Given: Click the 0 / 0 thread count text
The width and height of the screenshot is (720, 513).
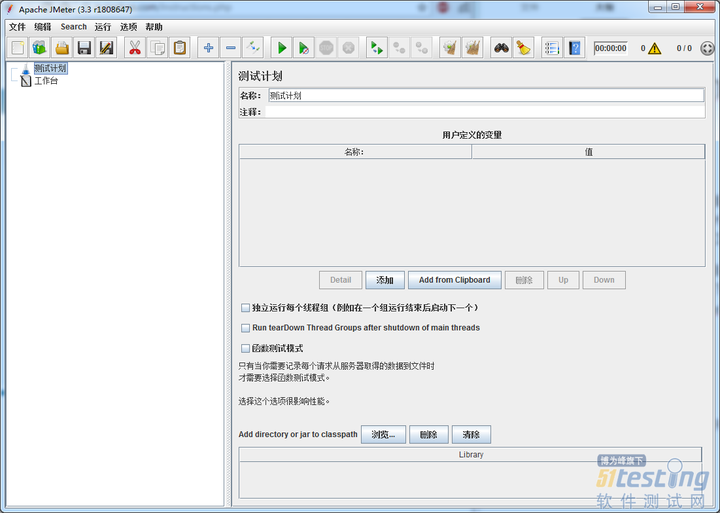Looking at the screenshot, I should click(684, 48).
